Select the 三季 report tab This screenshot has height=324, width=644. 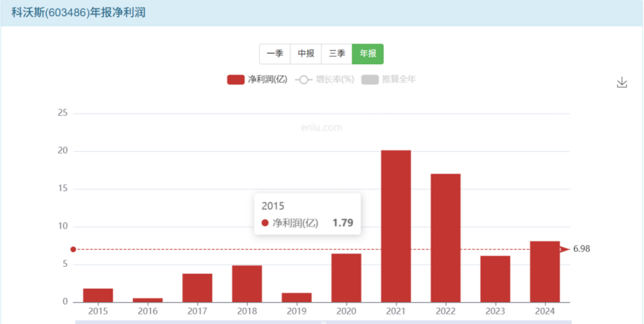337,54
